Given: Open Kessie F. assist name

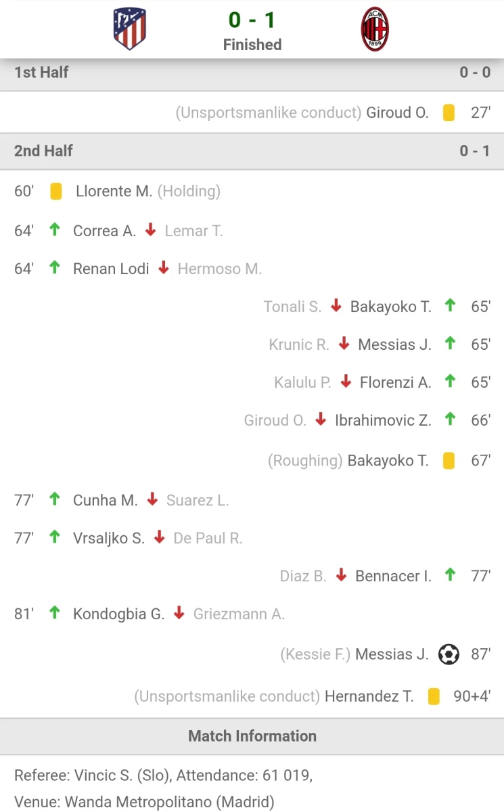Looking at the screenshot, I should pyautogui.click(x=316, y=654).
